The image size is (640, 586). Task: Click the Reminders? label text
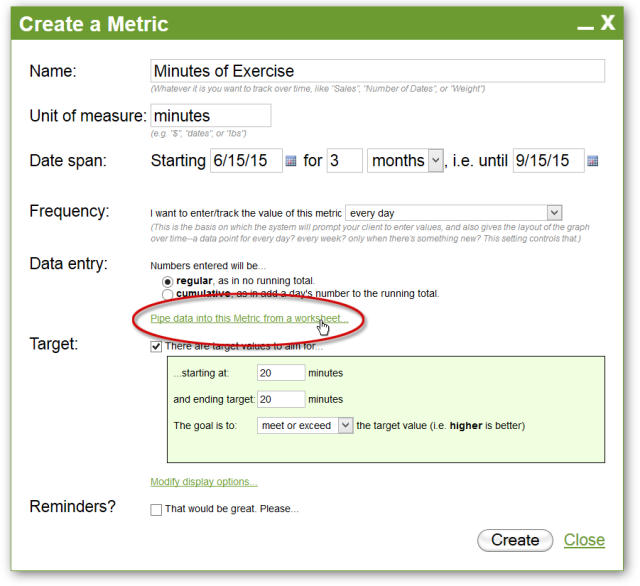(x=72, y=506)
